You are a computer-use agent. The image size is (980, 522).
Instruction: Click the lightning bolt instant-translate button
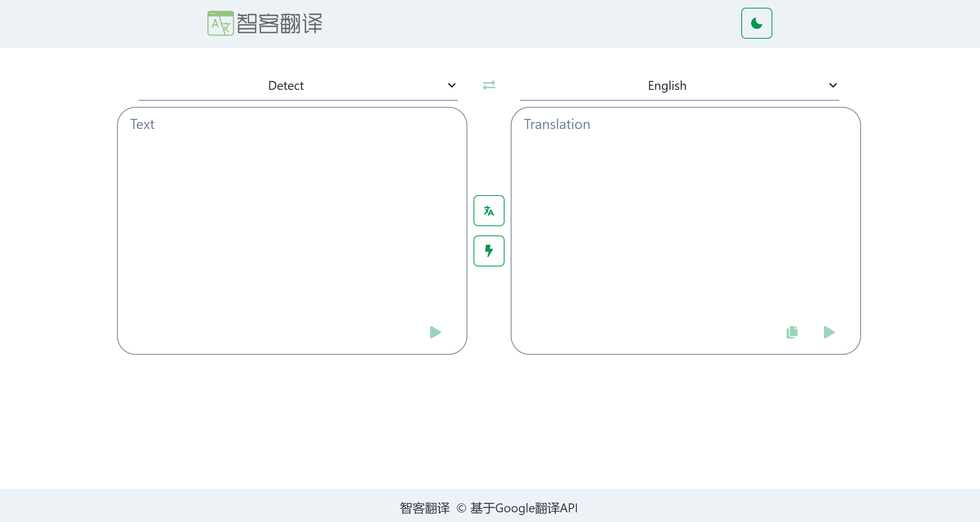coord(489,251)
